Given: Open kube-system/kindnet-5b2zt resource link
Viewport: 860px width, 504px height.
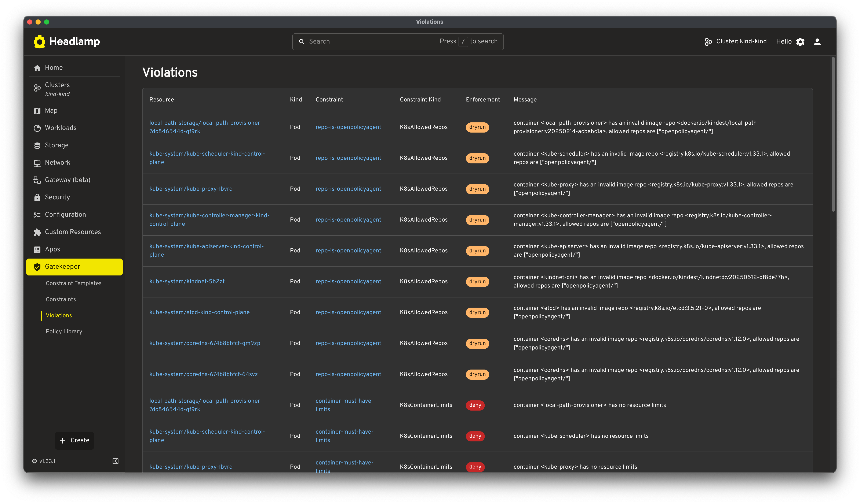Looking at the screenshot, I should click(x=187, y=281).
